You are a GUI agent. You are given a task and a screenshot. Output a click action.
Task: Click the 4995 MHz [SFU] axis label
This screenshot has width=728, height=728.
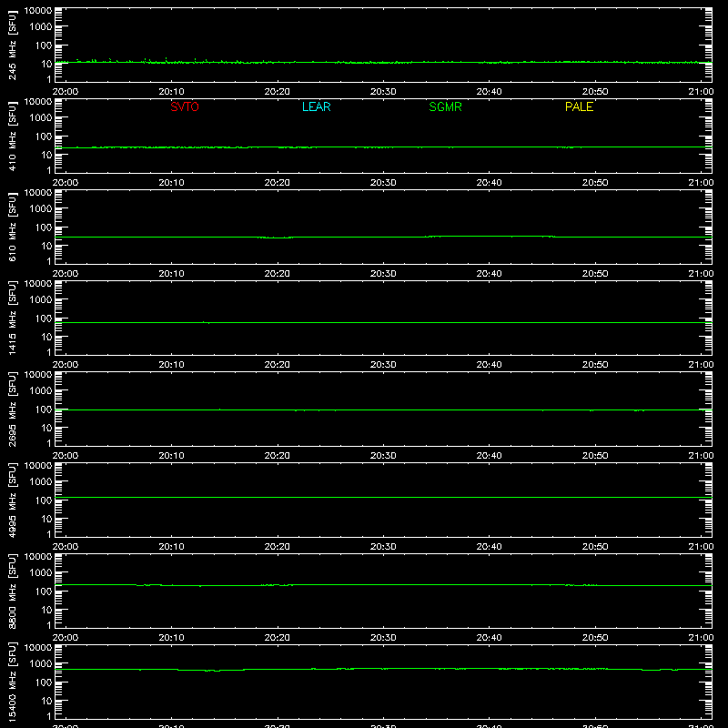tap(13, 500)
